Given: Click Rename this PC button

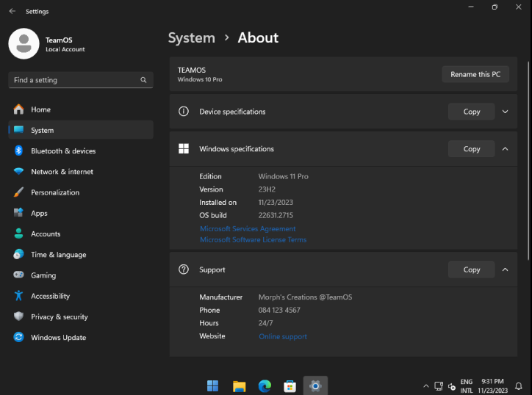Looking at the screenshot, I should point(475,74).
